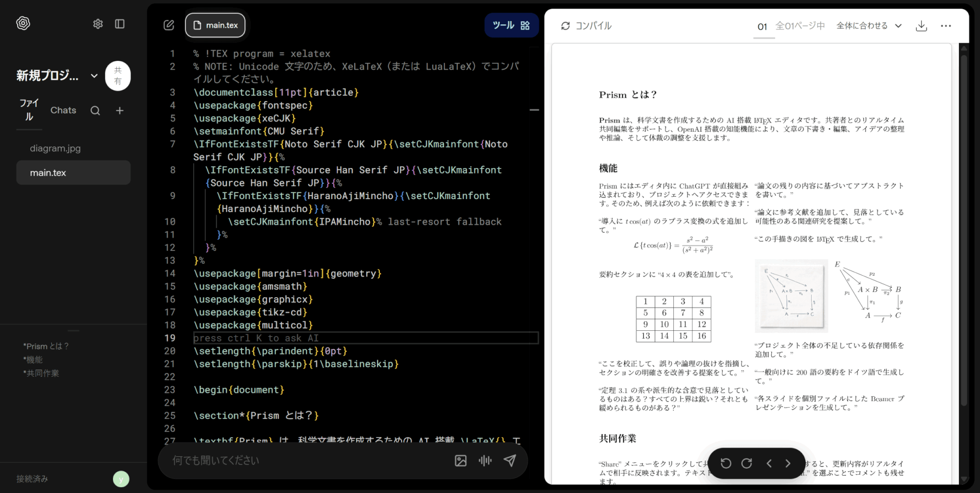Open the settings gear icon
This screenshot has width=980, height=493.
pyautogui.click(x=98, y=24)
